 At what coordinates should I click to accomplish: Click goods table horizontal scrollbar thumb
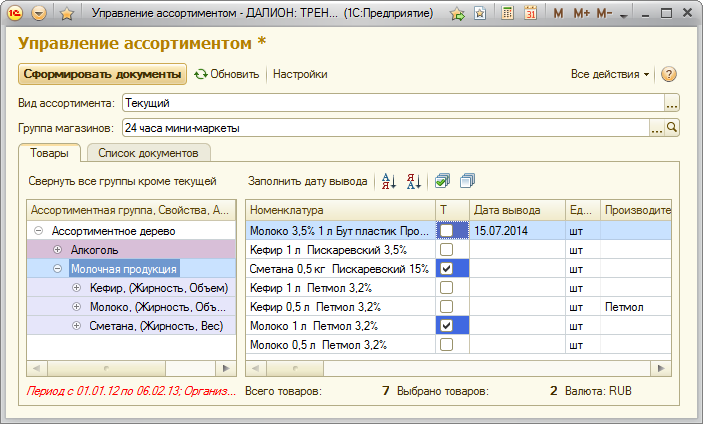(295, 368)
